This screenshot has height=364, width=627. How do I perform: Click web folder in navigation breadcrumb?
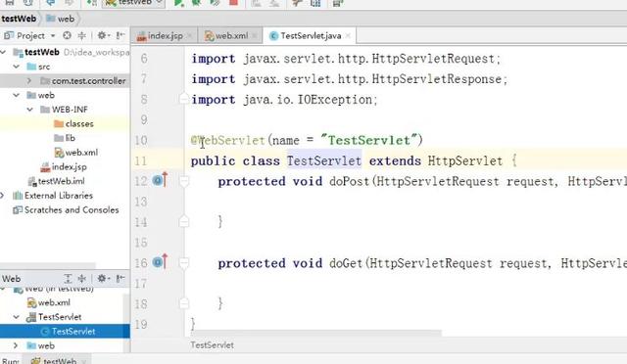[x=61, y=19]
